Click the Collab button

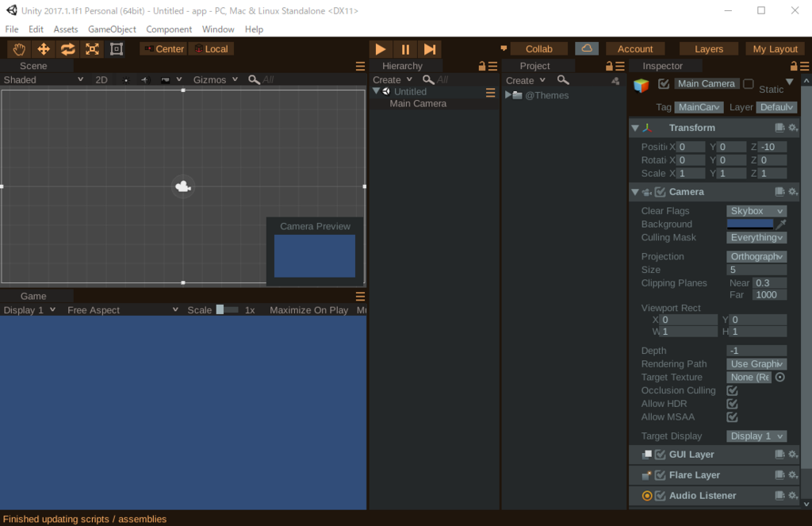click(x=539, y=48)
